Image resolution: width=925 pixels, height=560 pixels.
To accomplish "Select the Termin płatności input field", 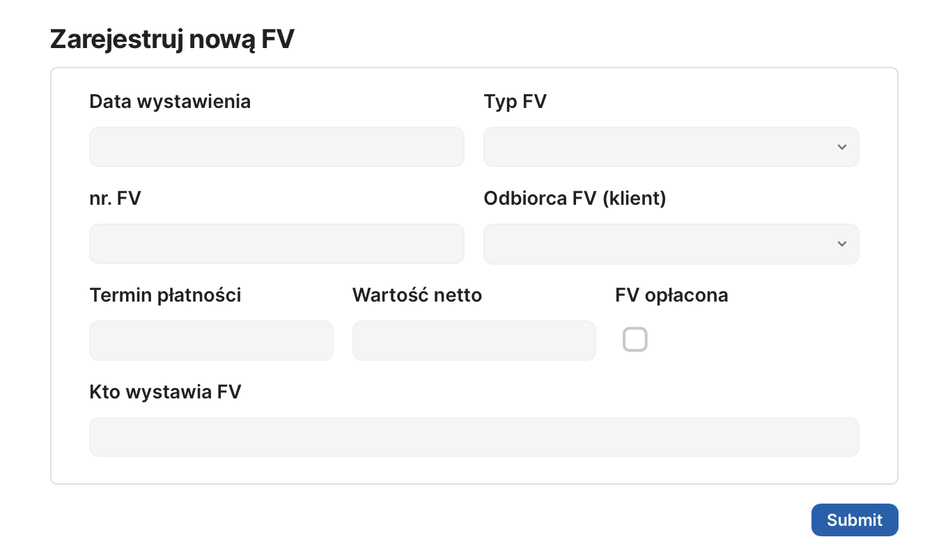I will coord(211,341).
